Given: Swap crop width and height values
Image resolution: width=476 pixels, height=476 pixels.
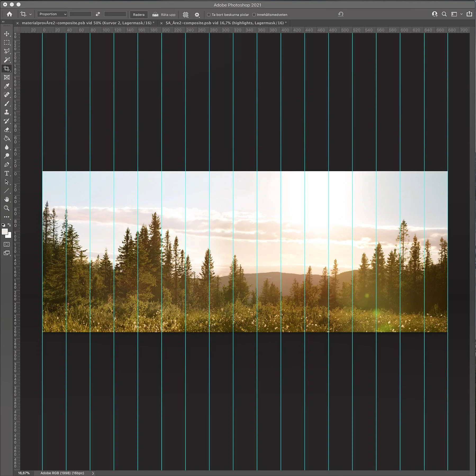Looking at the screenshot, I should pyautogui.click(x=98, y=14).
